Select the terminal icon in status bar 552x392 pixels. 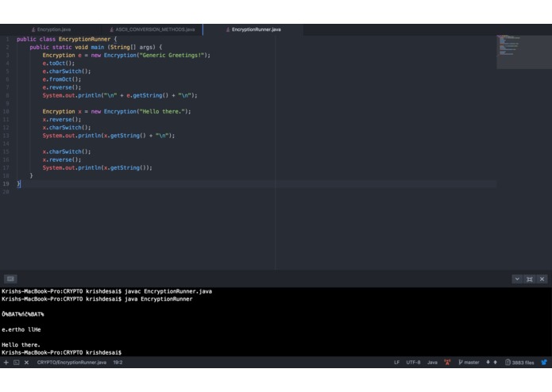(x=16, y=362)
